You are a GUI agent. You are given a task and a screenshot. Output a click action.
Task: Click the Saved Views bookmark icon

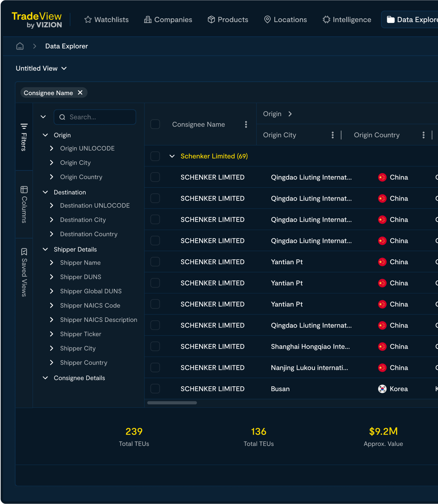tap(24, 251)
